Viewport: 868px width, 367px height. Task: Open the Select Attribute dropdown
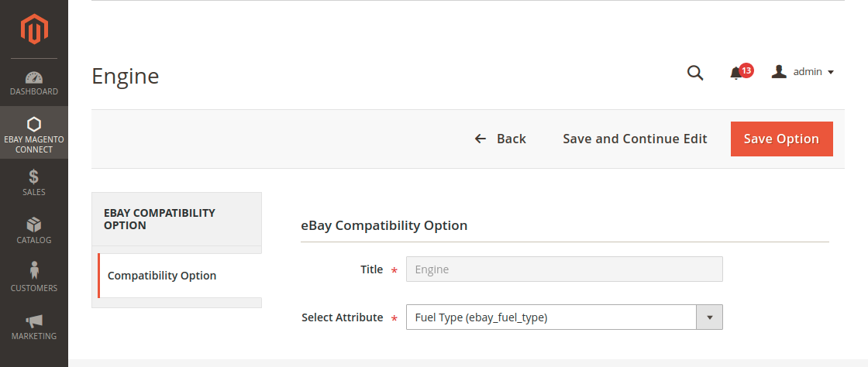tap(551, 317)
